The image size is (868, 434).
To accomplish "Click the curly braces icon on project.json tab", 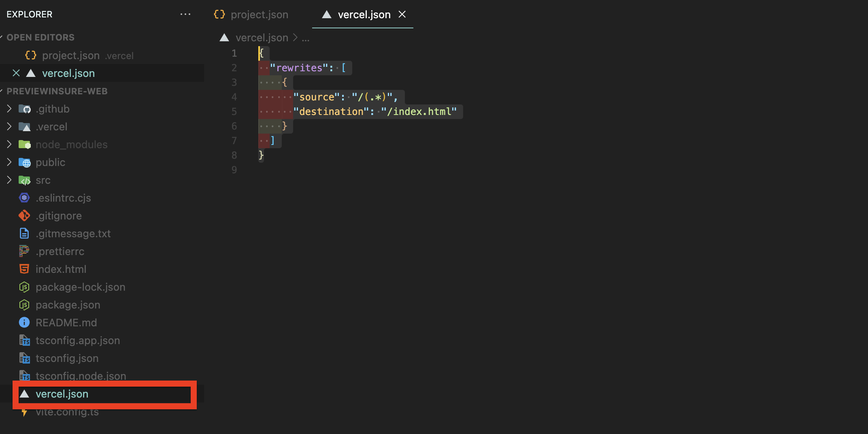I will (219, 15).
